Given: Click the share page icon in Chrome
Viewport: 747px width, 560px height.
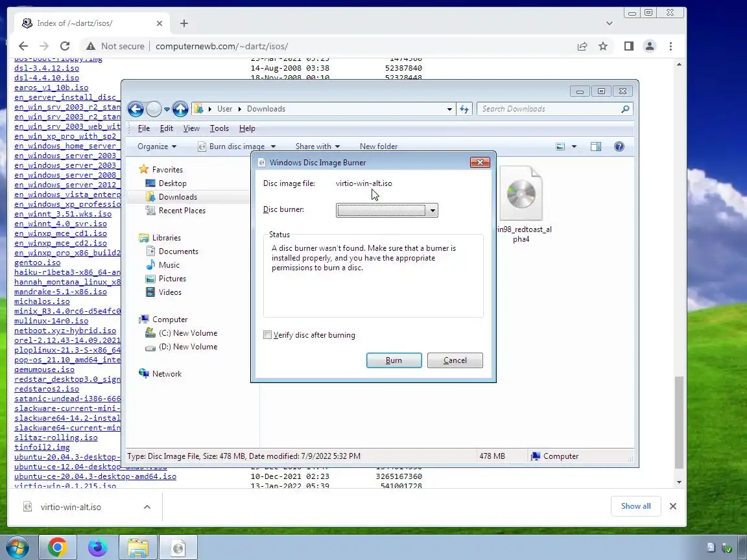Looking at the screenshot, I should 582,46.
